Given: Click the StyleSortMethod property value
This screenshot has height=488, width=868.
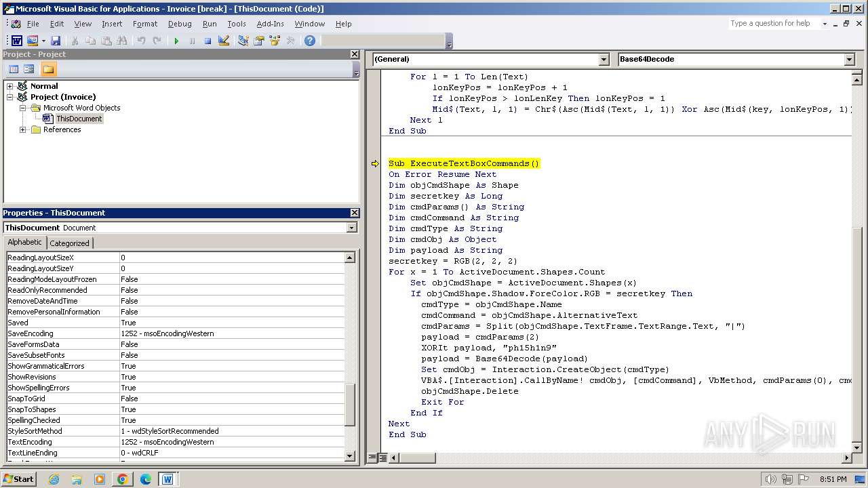Looking at the screenshot, I should click(x=232, y=431).
